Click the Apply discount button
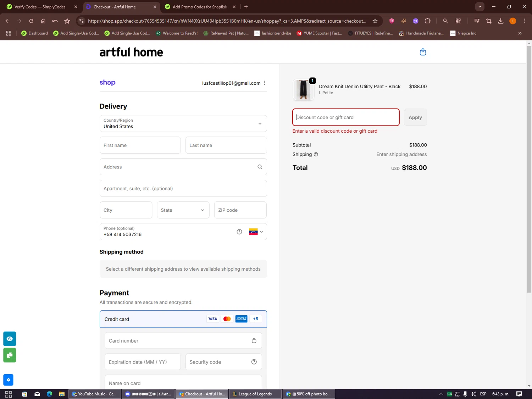The width and height of the screenshot is (532, 399). (415, 117)
